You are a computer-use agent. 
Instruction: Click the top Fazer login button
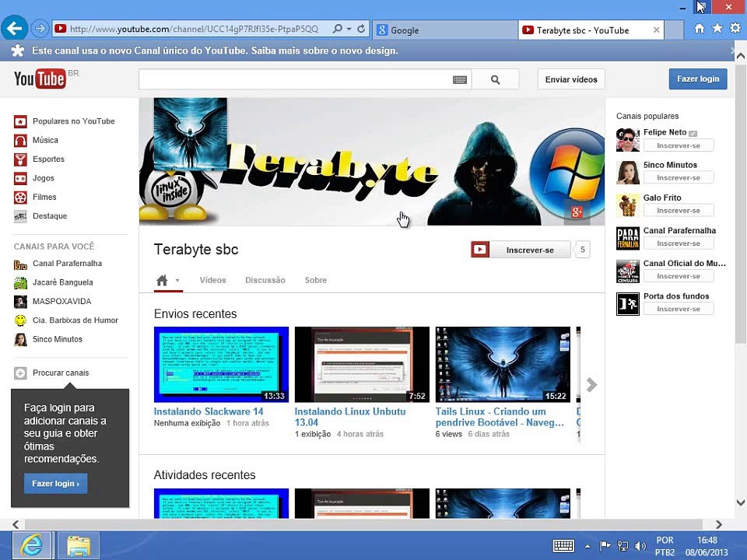(698, 79)
